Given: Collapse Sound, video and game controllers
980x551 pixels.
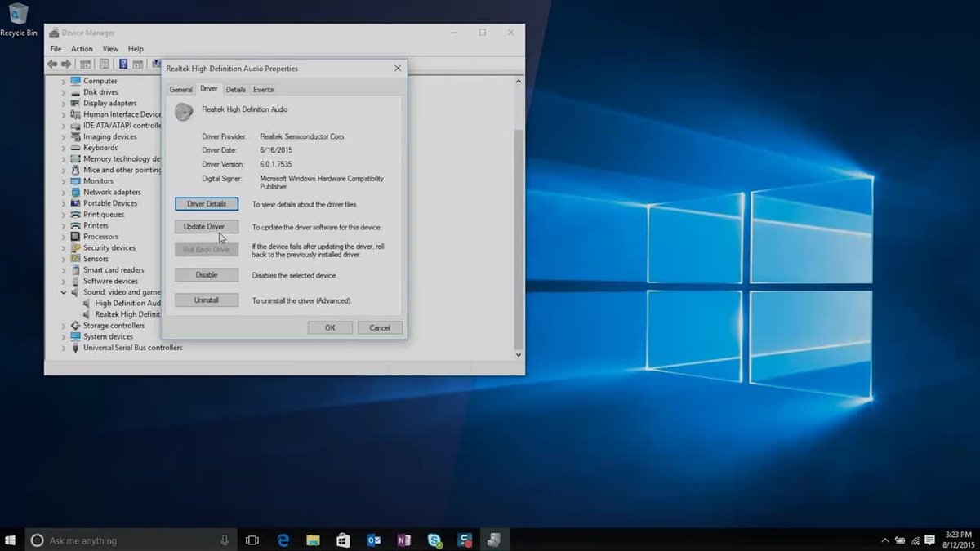Looking at the screenshot, I should click(x=64, y=291).
